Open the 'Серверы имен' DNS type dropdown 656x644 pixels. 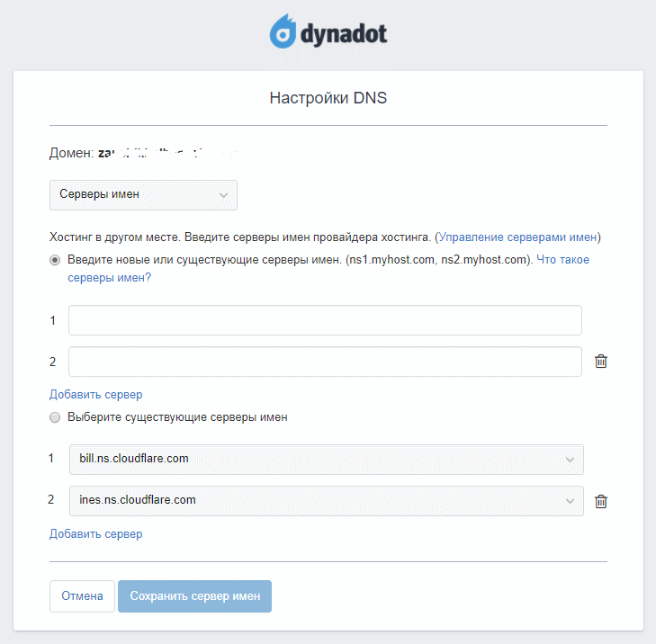[x=143, y=195]
